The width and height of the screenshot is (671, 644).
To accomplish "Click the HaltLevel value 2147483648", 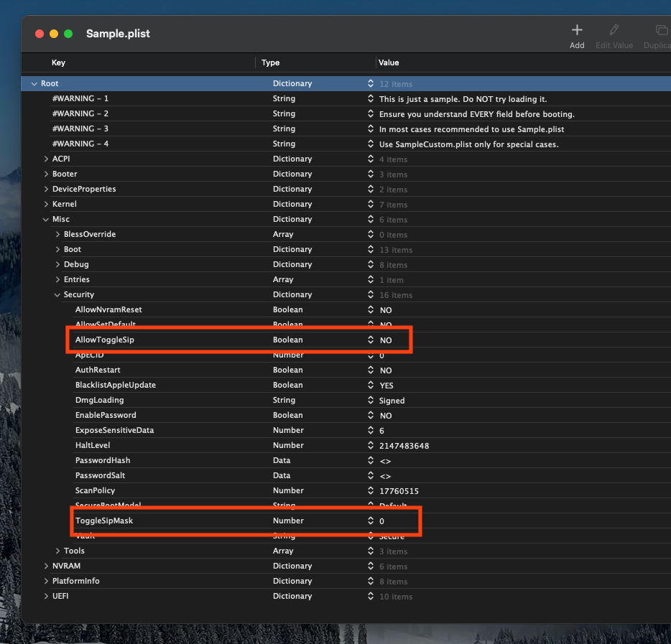I will tap(404, 446).
